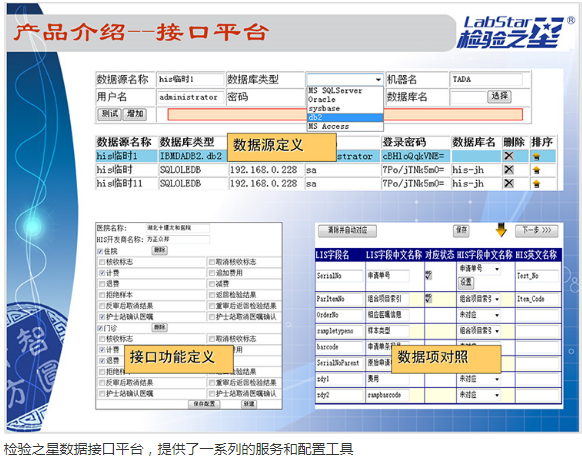Choose MS Access from database type list
Image resolution: width=582 pixels, height=462 pixels.
tap(345, 126)
